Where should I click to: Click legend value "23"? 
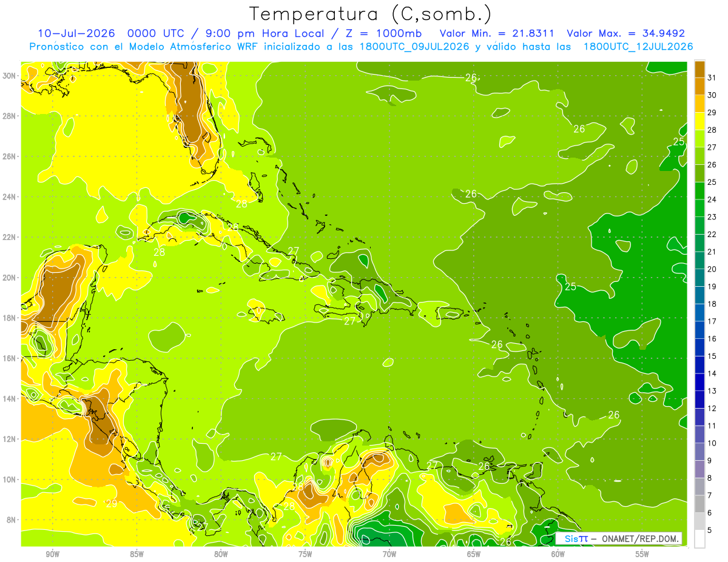[712, 217]
